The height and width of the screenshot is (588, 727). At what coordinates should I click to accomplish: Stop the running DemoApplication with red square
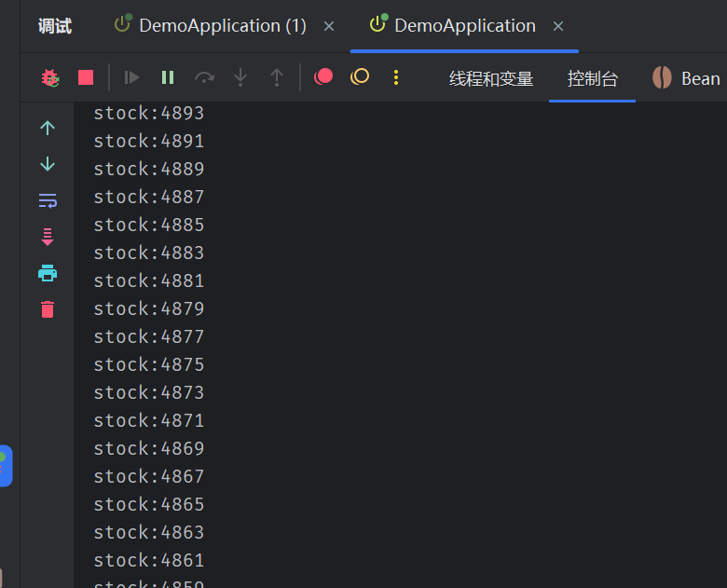86,78
